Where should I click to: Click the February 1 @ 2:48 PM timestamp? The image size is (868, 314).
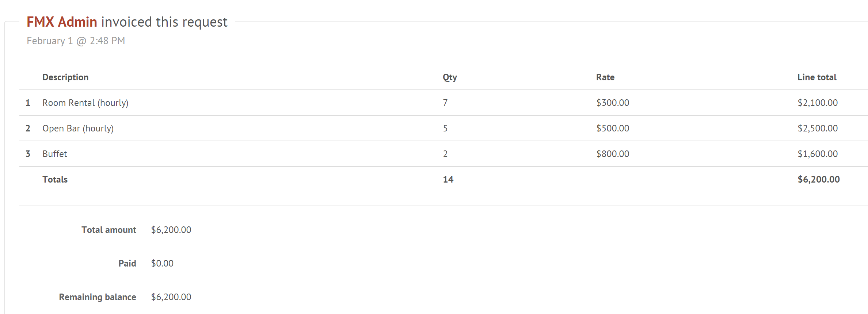(76, 41)
